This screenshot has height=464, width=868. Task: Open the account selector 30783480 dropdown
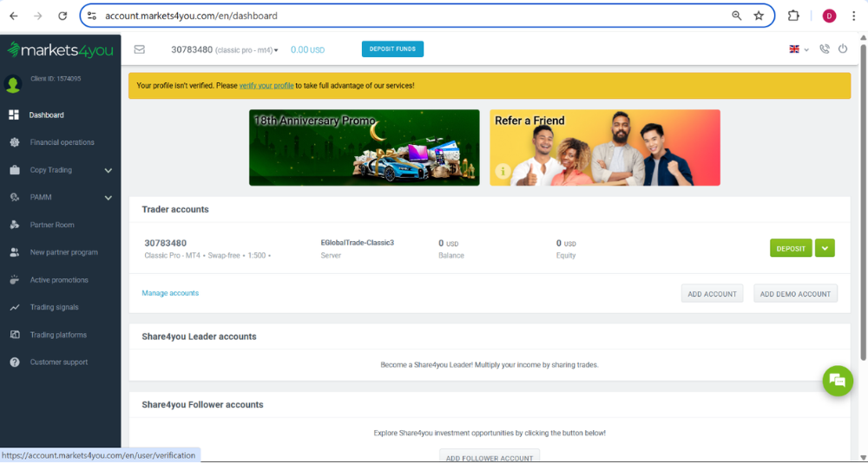pyautogui.click(x=226, y=50)
